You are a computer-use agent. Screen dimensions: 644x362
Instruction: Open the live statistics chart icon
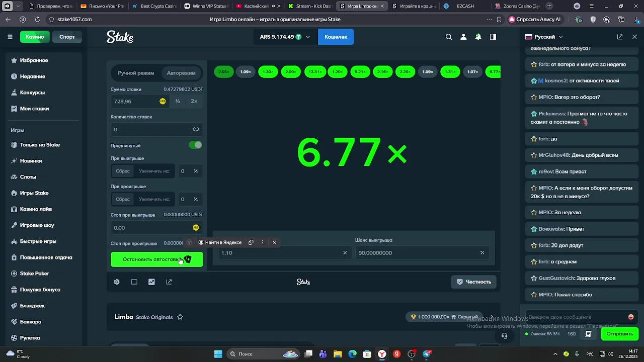point(151,282)
